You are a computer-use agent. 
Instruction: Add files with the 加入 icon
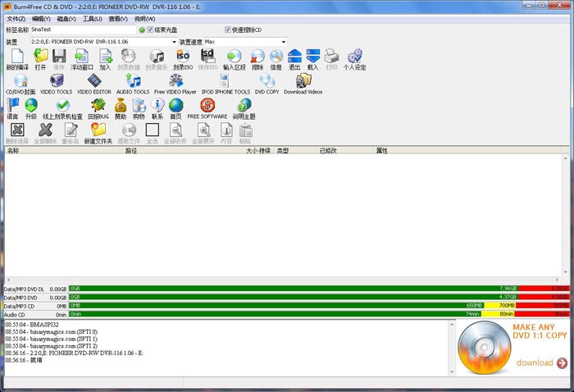point(106,60)
